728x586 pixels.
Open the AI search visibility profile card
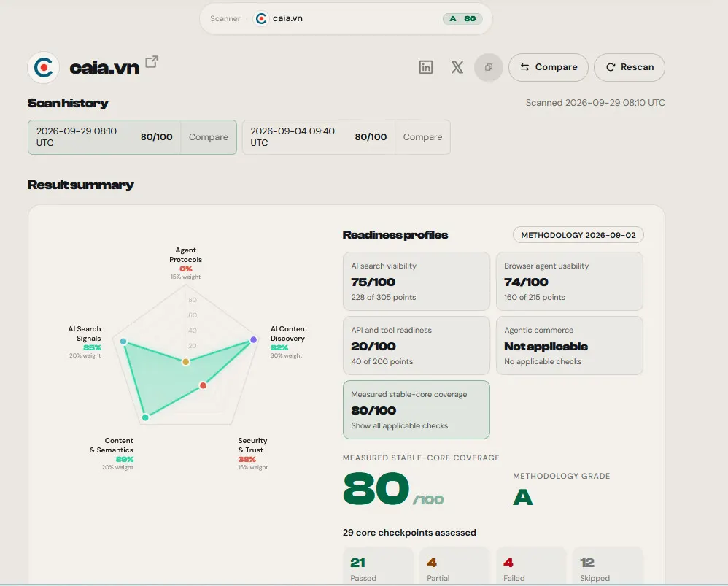coord(417,282)
